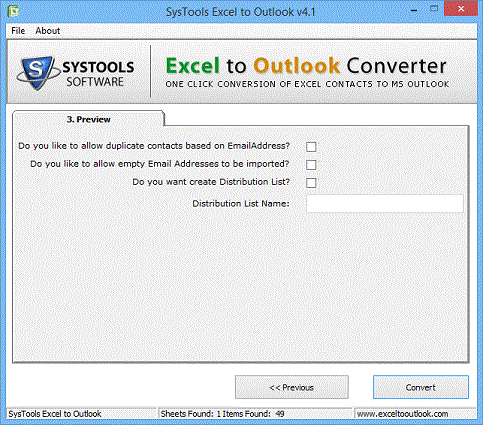
Task: Open the About menu
Action: (48, 31)
